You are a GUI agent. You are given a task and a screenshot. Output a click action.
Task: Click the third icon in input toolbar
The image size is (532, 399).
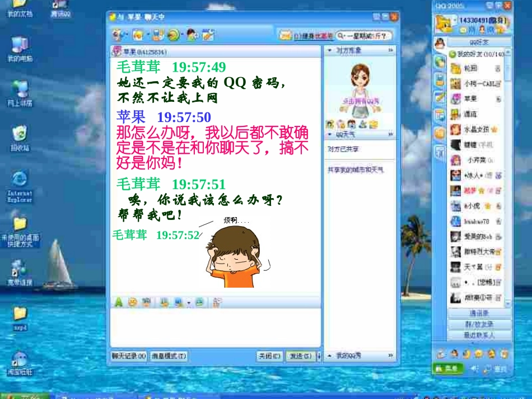coord(146,302)
